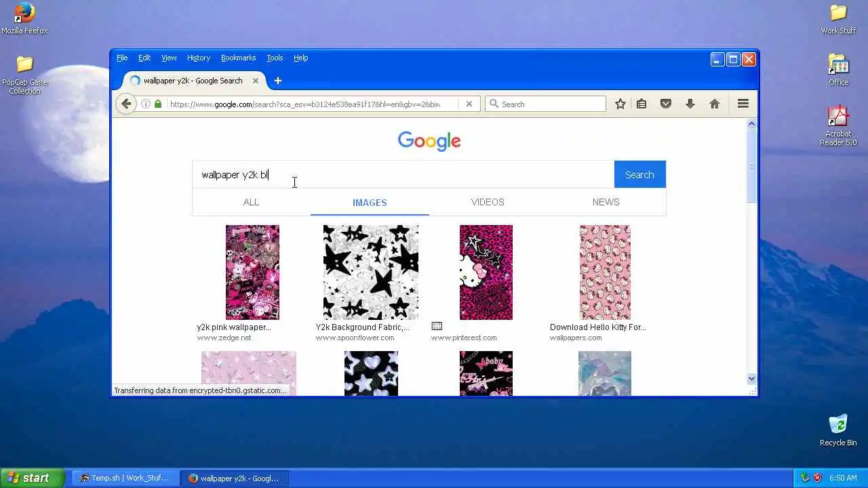This screenshot has height=488, width=868.
Task: Click the www.spoonflower.com link
Action: click(355, 338)
